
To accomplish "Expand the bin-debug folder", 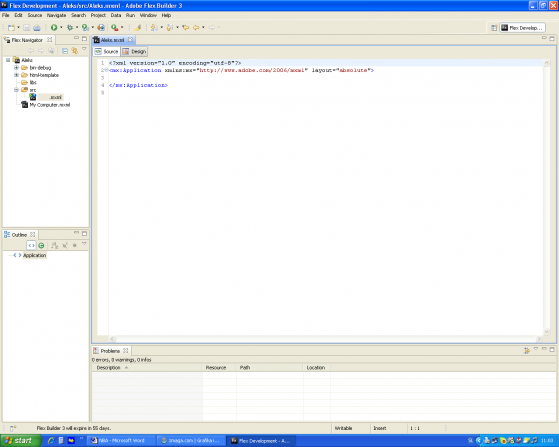I will [16, 67].
